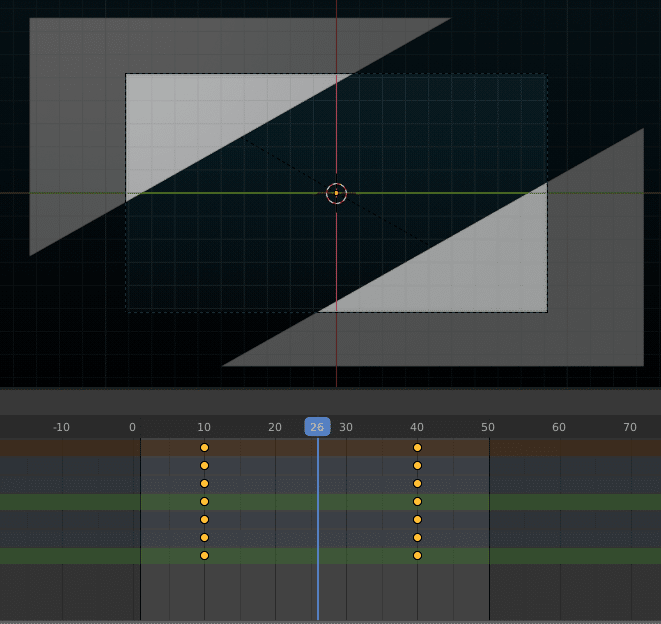Select the summary row keyframe at frame 40
The height and width of the screenshot is (624, 661).
pos(417,447)
